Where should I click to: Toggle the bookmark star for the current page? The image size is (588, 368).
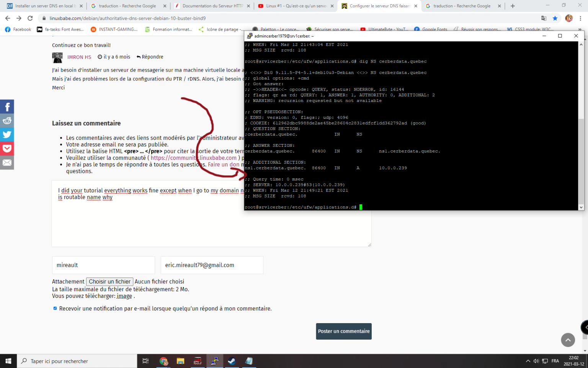coord(555,18)
